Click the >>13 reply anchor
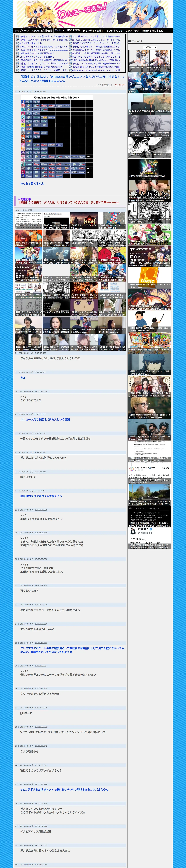The image size is (186, 868). [x=24, y=538]
